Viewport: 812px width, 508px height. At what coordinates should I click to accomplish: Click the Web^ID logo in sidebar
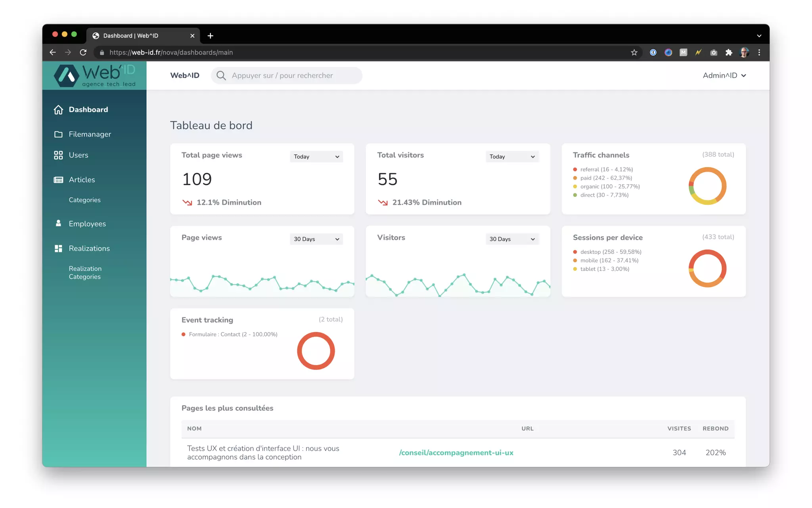click(94, 75)
